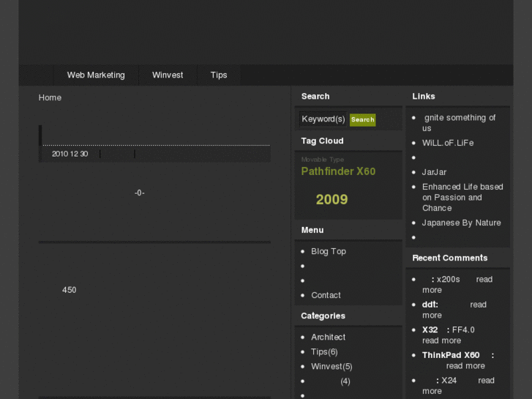Open the ThinkPad X60 recent comment
532x399 pixels.
[451, 355]
